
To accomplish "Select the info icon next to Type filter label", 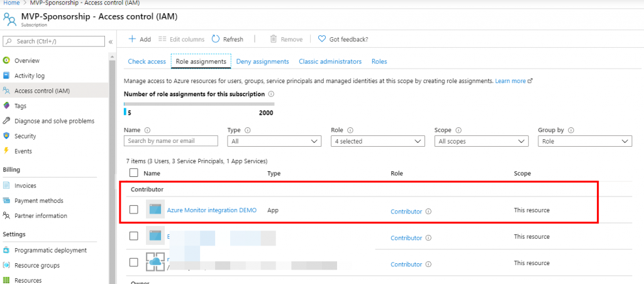I will coord(247,130).
